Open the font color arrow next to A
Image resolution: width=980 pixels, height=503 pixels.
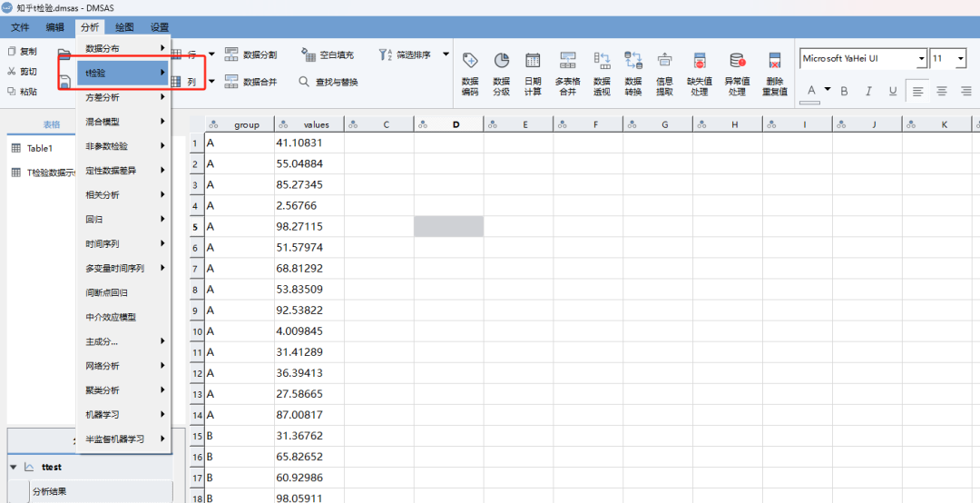(827, 90)
